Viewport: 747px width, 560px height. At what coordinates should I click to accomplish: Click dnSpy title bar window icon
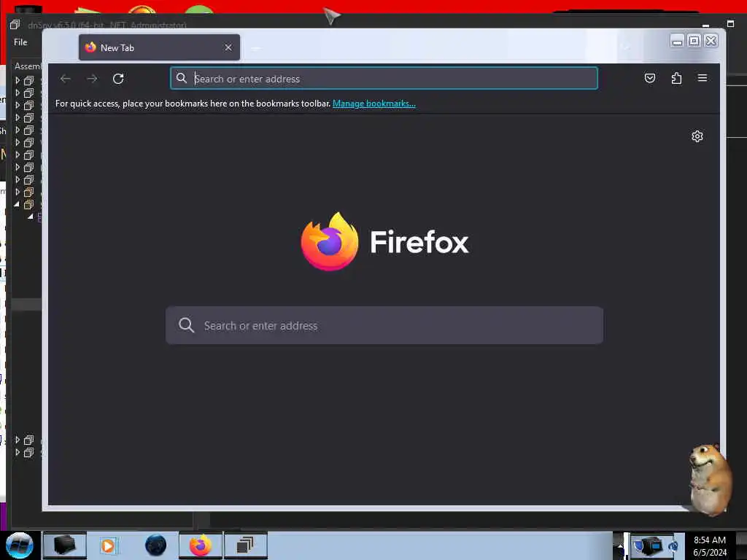[15, 25]
